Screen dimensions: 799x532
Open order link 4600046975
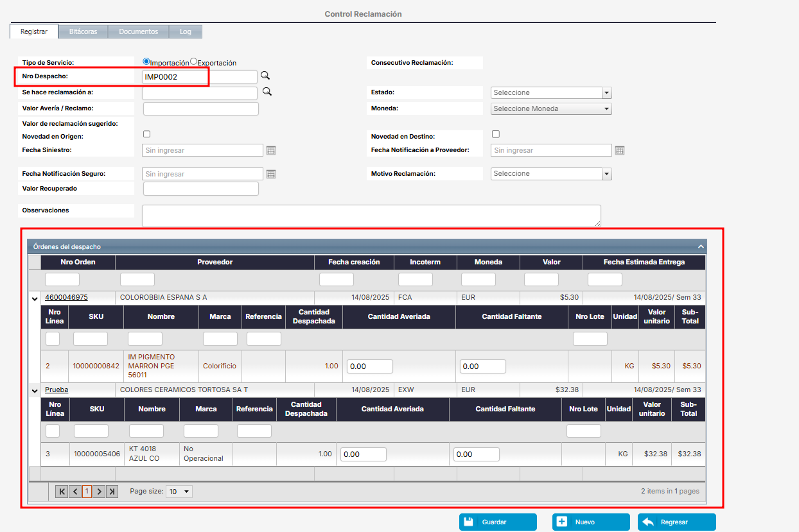tap(66, 298)
